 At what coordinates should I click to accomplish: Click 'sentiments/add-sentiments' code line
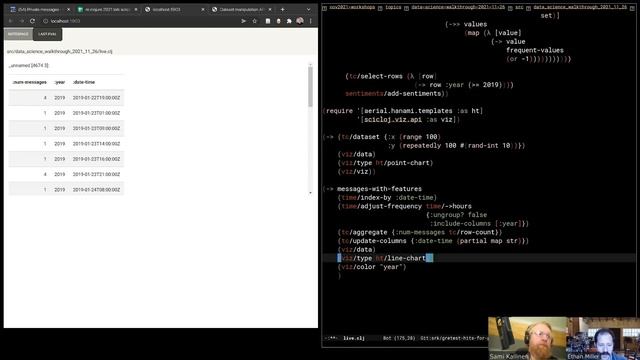click(397, 93)
